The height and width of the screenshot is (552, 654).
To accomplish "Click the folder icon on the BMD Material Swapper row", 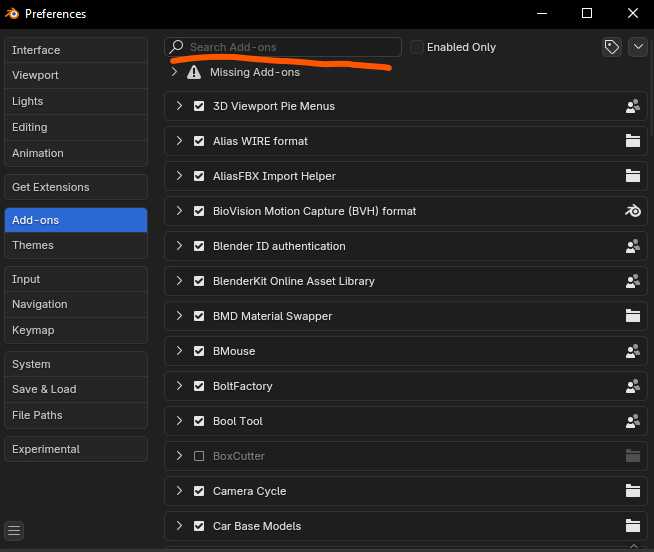I will pos(633,316).
